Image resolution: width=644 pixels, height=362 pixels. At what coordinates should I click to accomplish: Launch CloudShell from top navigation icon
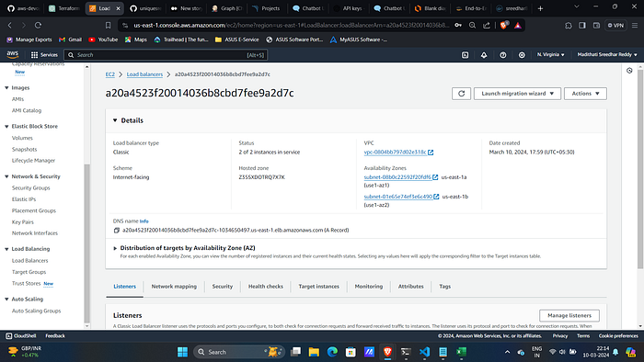[x=465, y=54]
